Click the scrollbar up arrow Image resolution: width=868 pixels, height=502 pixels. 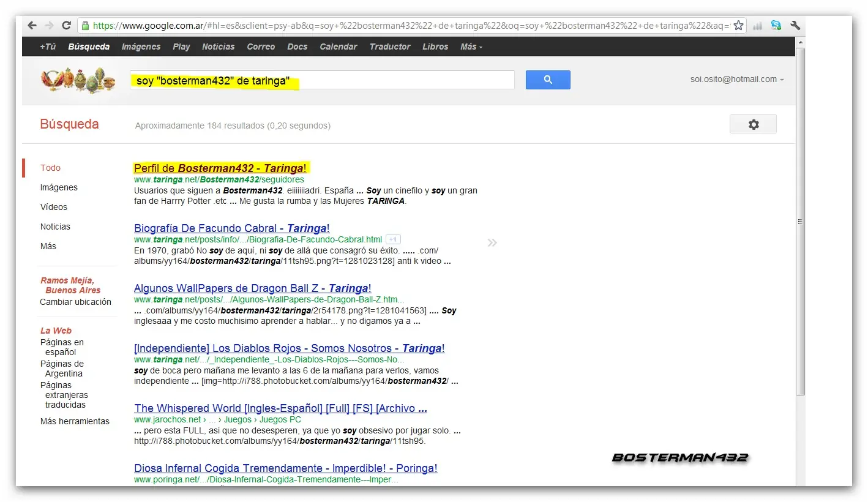pyautogui.click(x=800, y=42)
